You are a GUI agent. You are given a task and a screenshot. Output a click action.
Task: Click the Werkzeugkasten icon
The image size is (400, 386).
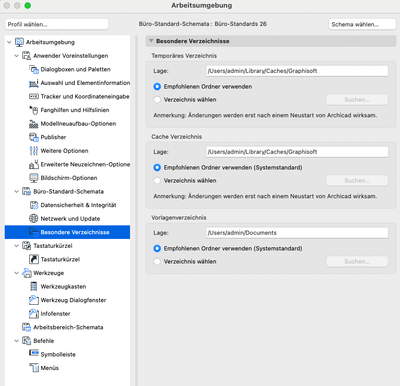(34, 286)
